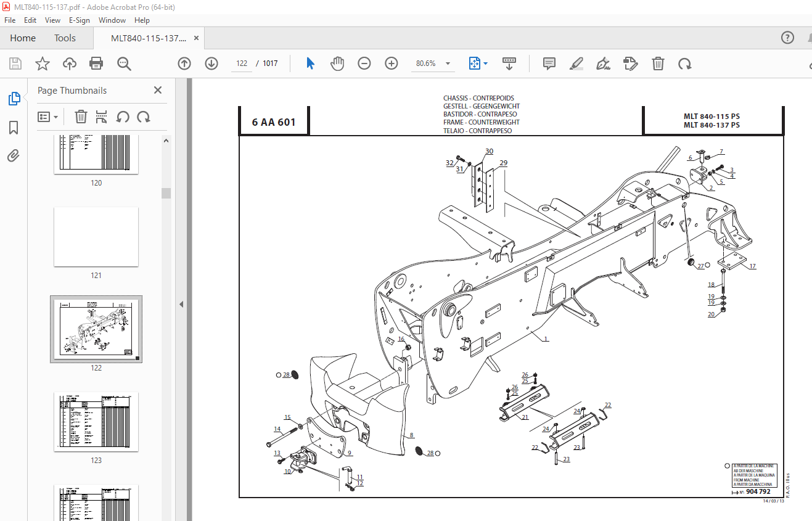The image size is (812, 521).
Task: Switch to the Home tab
Action: click(23, 38)
